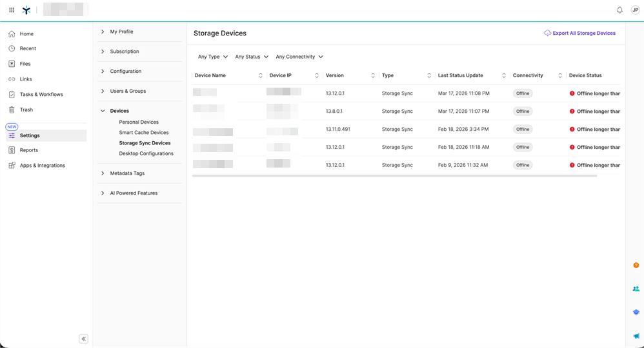
Task: Click Feb 9, 2026 11:32 AM cell
Action: 463,165
